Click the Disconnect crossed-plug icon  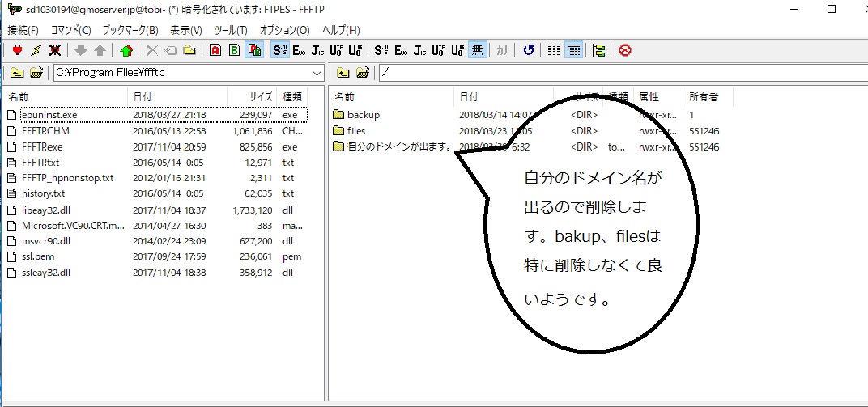pyautogui.click(x=54, y=50)
